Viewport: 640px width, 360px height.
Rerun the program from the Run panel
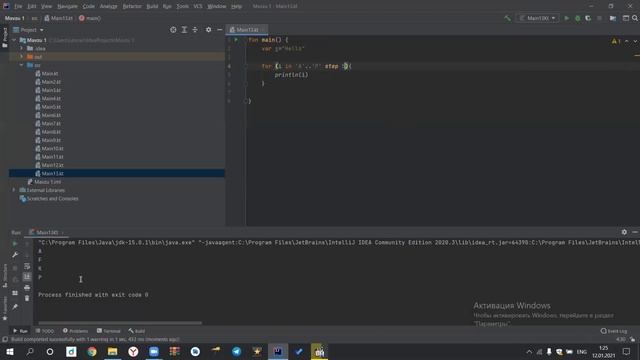15,244
